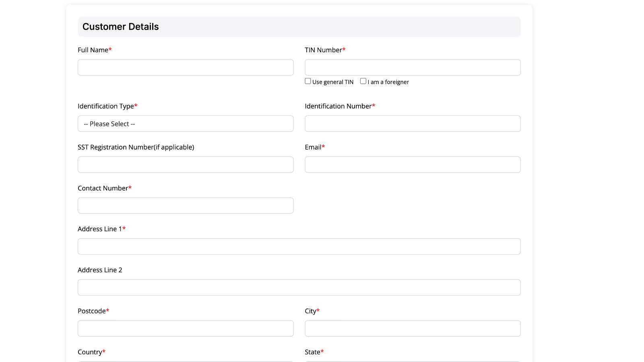Click into the Email input field
Image resolution: width=644 pixels, height=362 pixels.
413,165
